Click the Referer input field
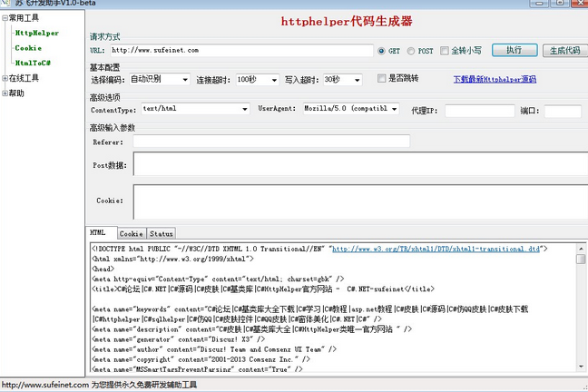Screen dimensions: 588x392 271,142
